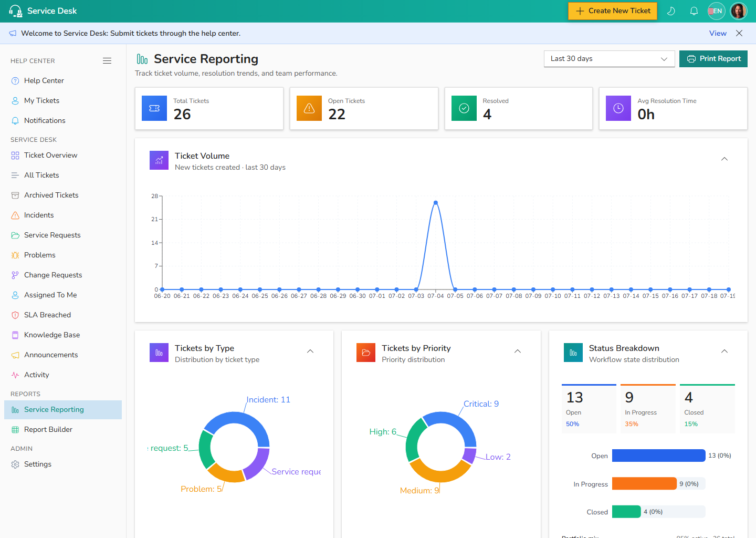Image resolution: width=756 pixels, height=538 pixels.
Task: Click the Open Tickets orange alert icon
Action: click(309, 108)
